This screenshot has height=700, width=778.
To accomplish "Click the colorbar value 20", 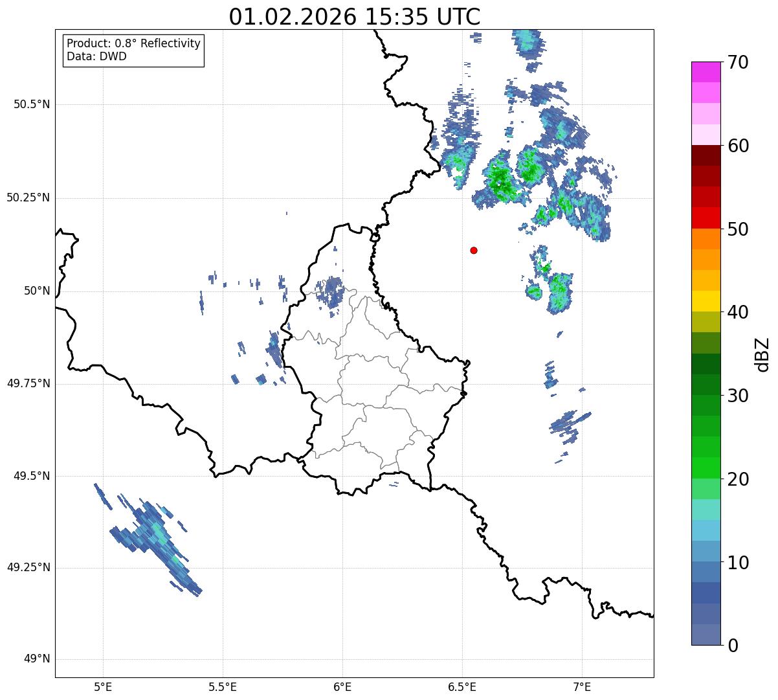I will click(739, 479).
